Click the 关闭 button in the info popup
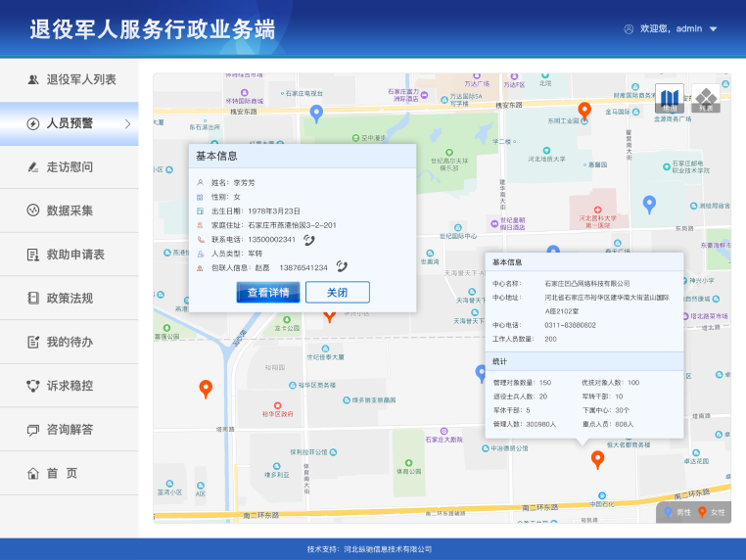Image resolution: width=746 pixels, height=560 pixels. pos(337,292)
